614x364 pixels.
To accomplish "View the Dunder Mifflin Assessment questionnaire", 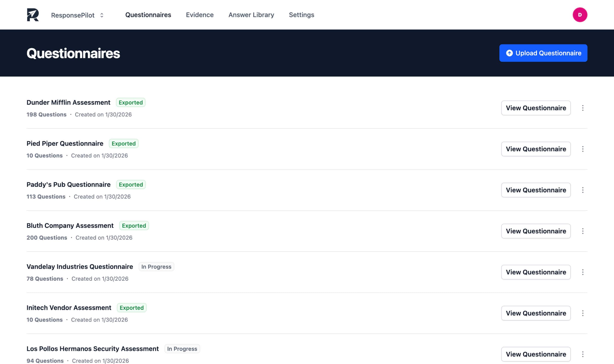I will [536, 108].
